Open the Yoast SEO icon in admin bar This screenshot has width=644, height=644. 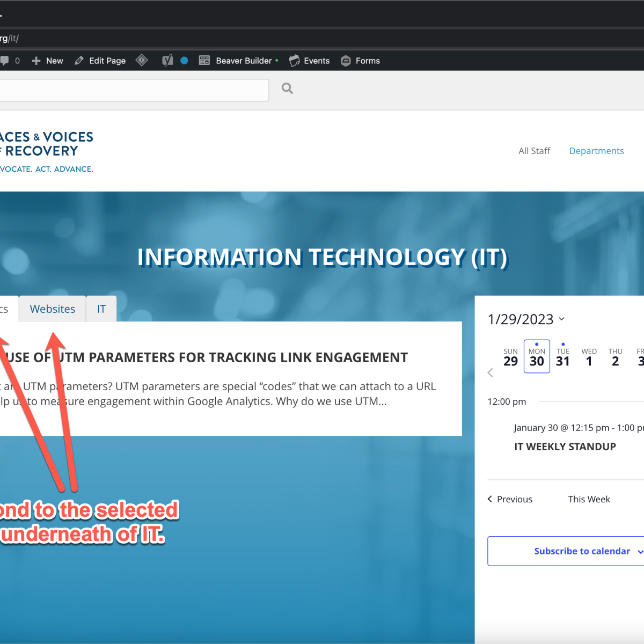point(167,61)
